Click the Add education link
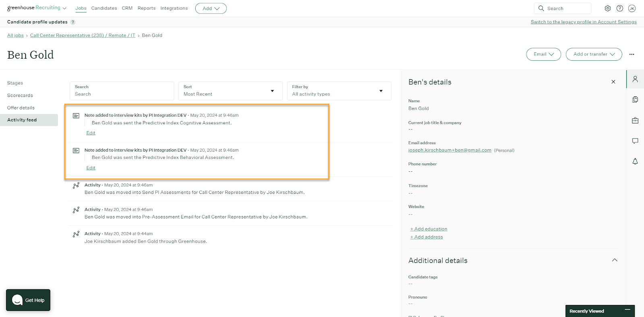644x317 pixels. [429, 229]
